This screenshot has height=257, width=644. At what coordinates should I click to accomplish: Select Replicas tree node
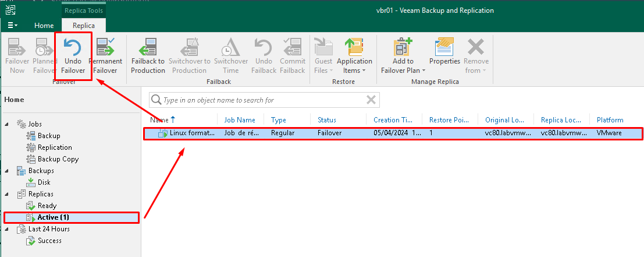[x=41, y=194]
